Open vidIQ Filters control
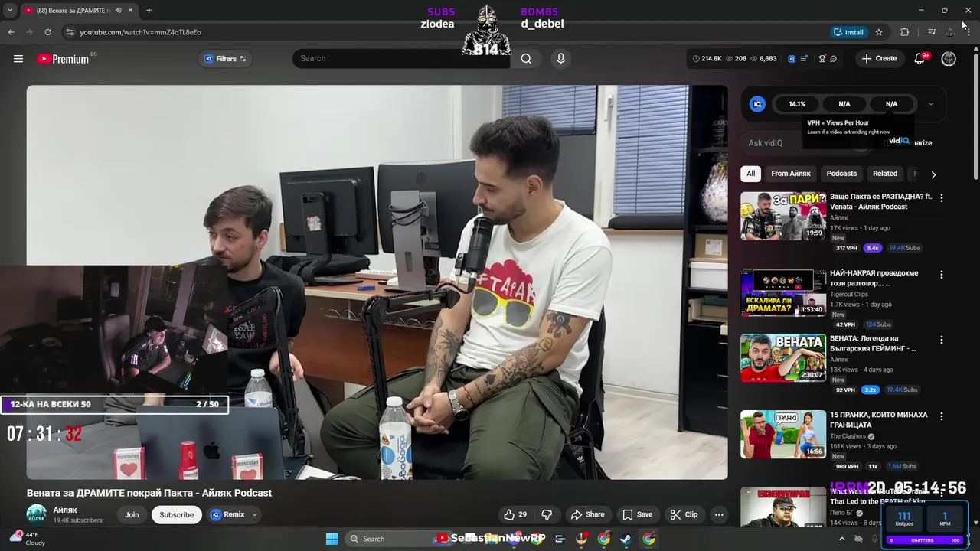The height and width of the screenshot is (551, 980). click(225, 59)
